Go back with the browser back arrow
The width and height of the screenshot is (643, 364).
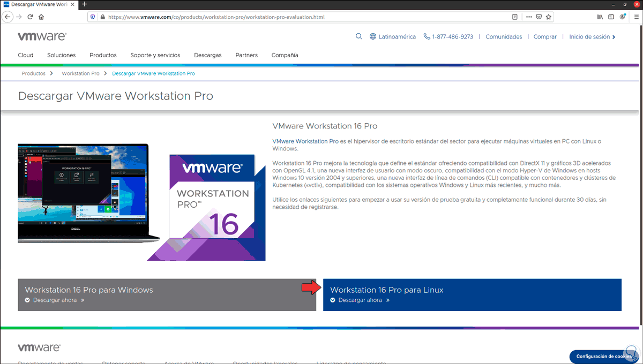8,17
